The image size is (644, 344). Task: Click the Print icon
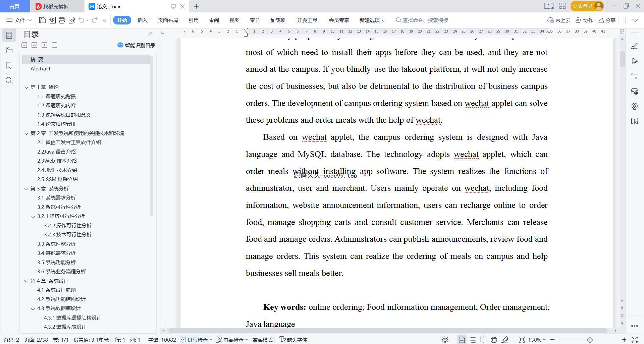coord(62,20)
